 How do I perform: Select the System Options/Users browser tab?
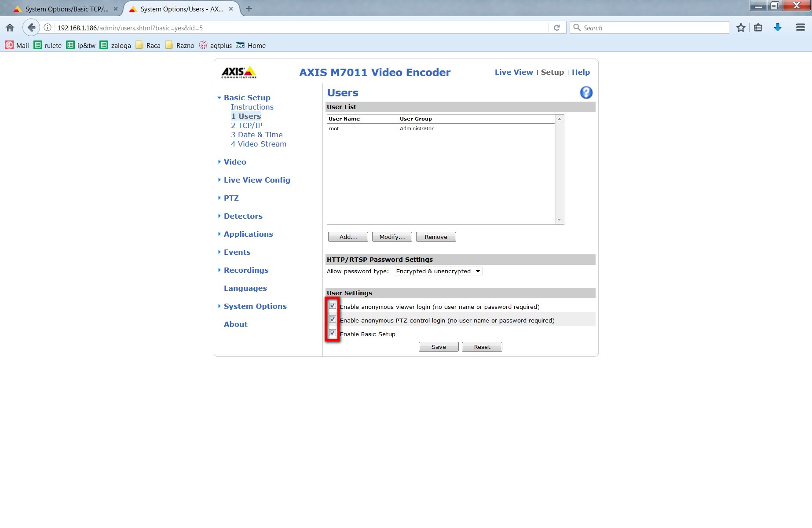tap(181, 9)
